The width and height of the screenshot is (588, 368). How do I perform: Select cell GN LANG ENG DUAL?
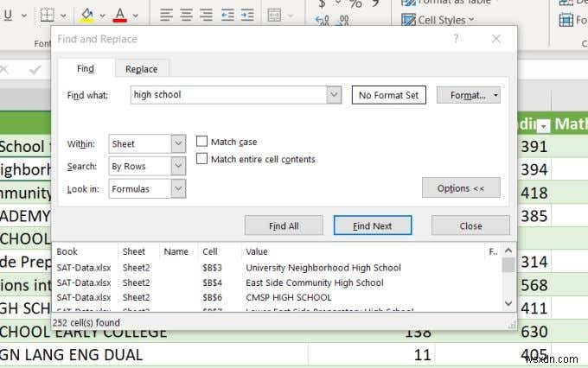154,354
